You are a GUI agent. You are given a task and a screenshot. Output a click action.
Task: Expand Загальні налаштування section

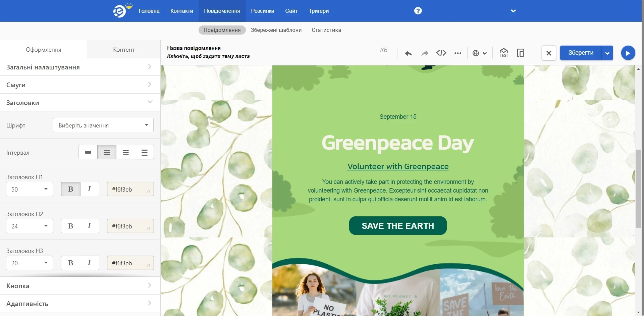point(80,67)
